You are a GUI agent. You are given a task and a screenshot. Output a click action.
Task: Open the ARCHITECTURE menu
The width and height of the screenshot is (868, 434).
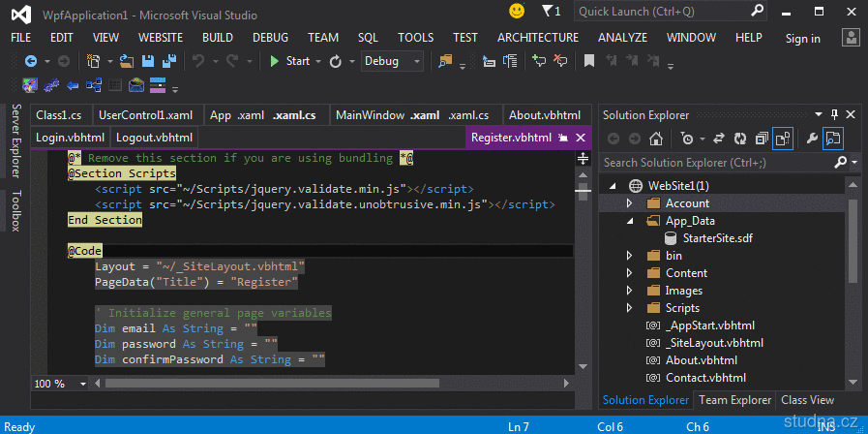537,38
